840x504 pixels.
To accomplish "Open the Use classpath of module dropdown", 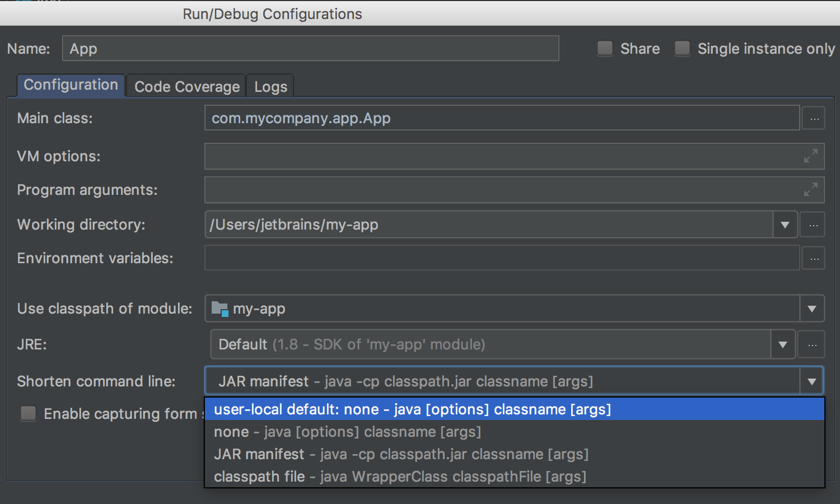I will click(x=811, y=308).
